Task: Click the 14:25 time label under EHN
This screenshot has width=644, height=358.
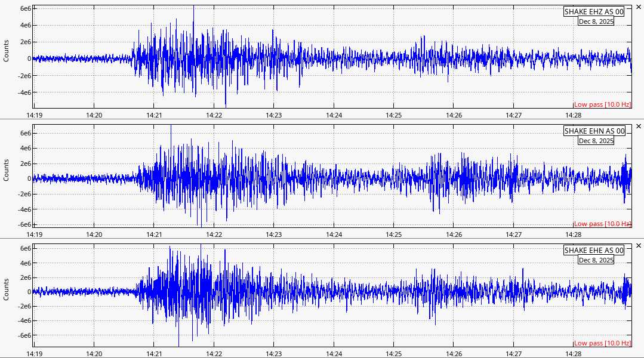Action: click(x=393, y=234)
